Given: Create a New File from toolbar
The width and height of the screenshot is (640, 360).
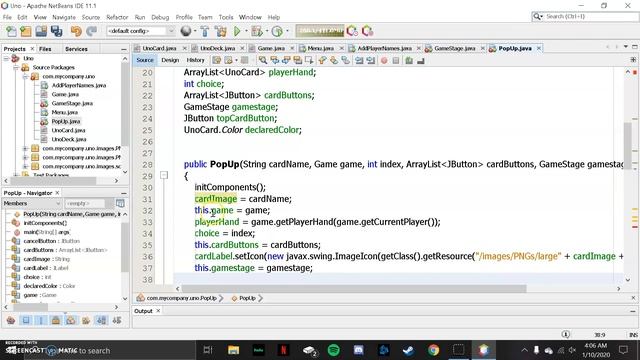Looking at the screenshot, I should (x=11, y=31).
